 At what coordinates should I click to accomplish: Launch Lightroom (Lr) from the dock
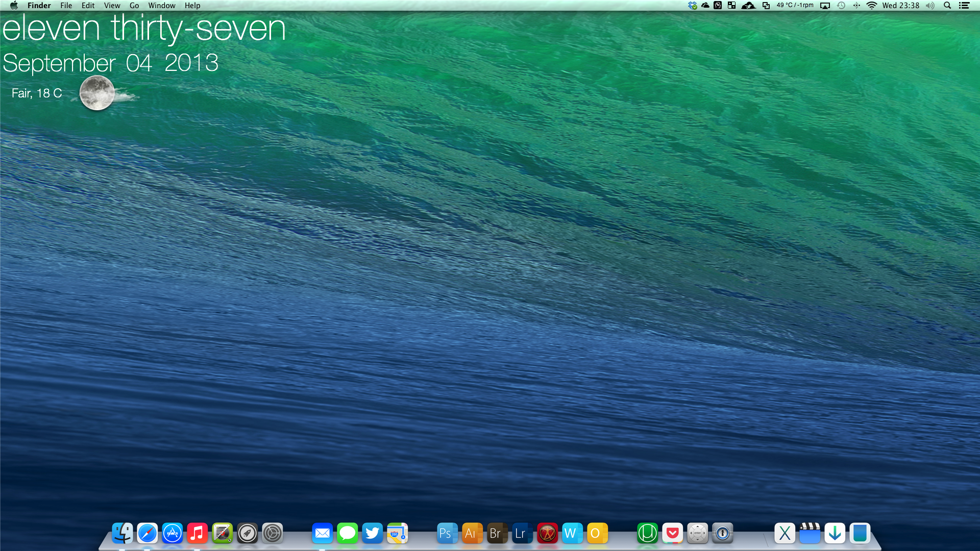pyautogui.click(x=523, y=533)
